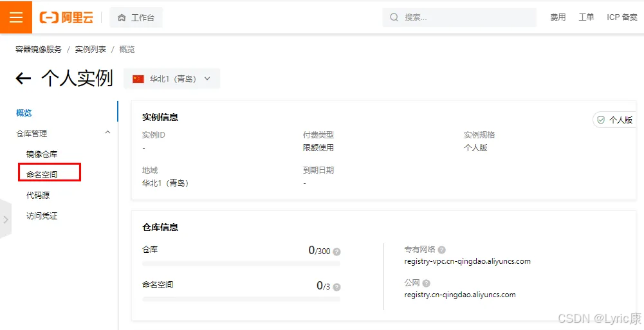This screenshot has width=644, height=330.
Task: Open the 华北1（青岛）region dropdown
Action: pyautogui.click(x=172, y=79)
